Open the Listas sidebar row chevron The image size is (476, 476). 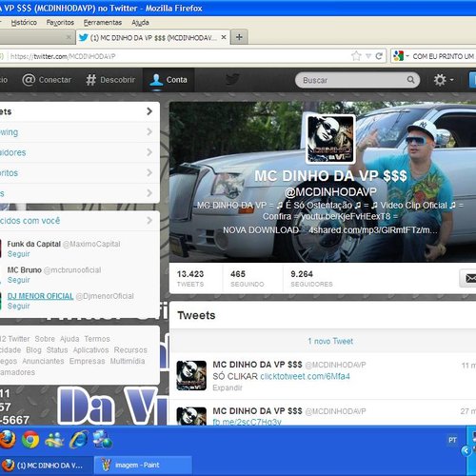(x=149, y=193)
